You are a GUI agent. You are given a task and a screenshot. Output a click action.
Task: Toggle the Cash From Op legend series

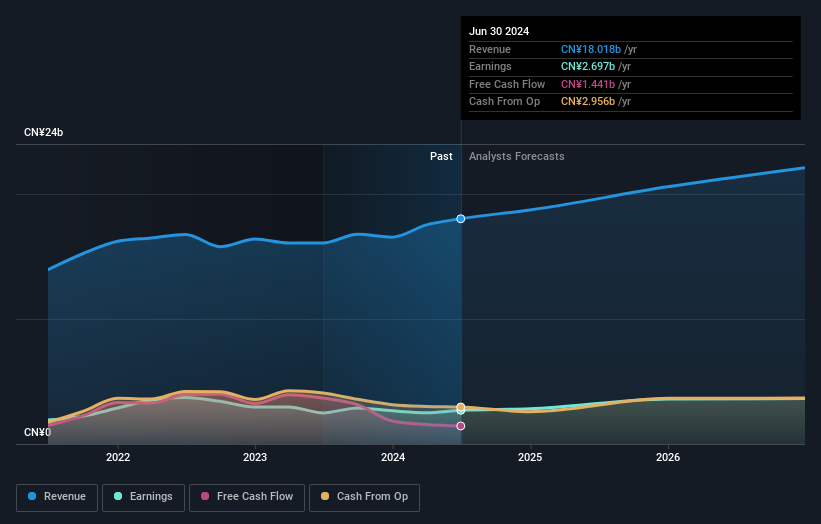pyautogui.click(x=364, y=497)
